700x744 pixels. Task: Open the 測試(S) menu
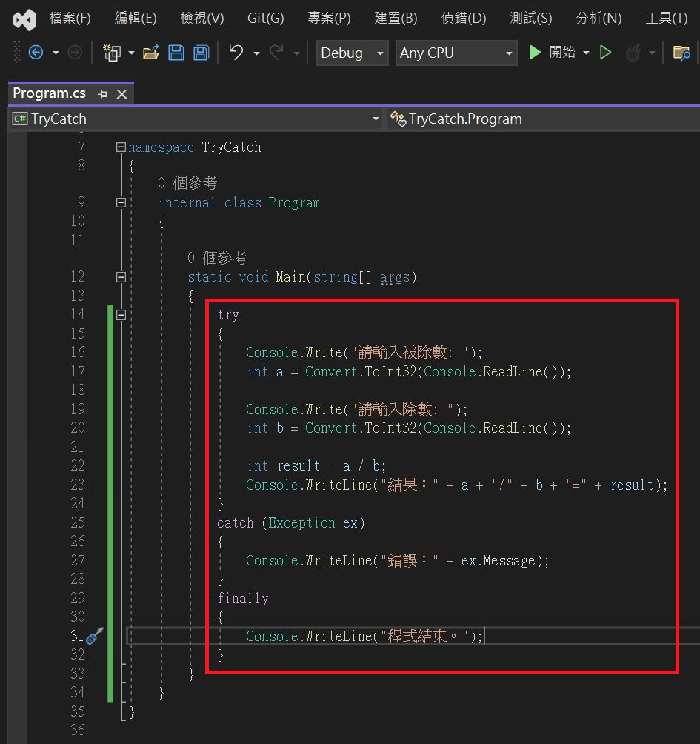(530, 18)
